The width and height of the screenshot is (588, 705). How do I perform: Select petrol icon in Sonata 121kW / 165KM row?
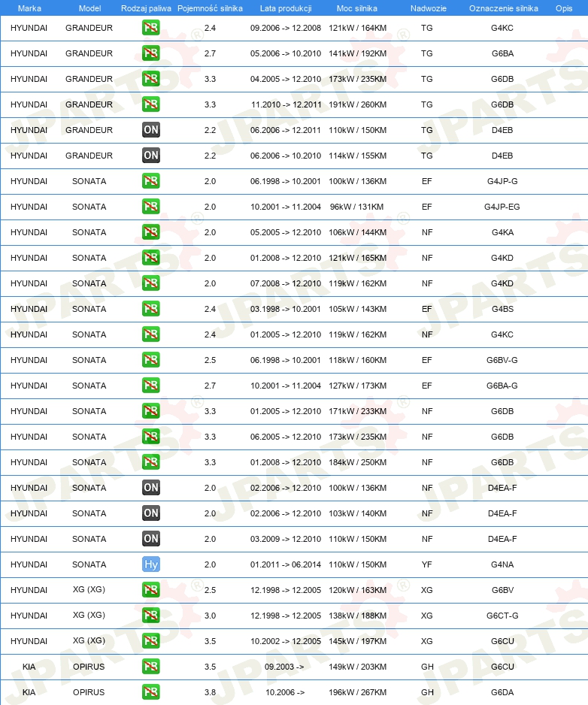[x=150, y=258]
